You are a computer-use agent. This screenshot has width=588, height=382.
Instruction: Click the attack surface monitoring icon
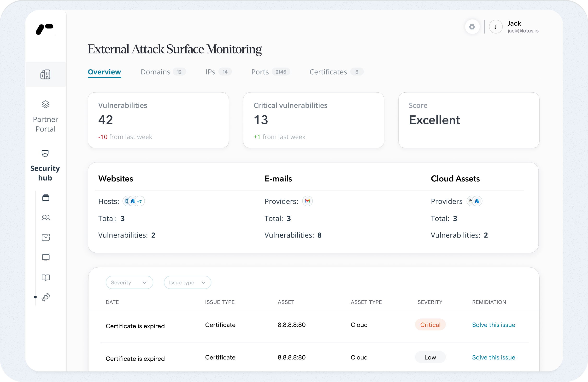(46, 297)
